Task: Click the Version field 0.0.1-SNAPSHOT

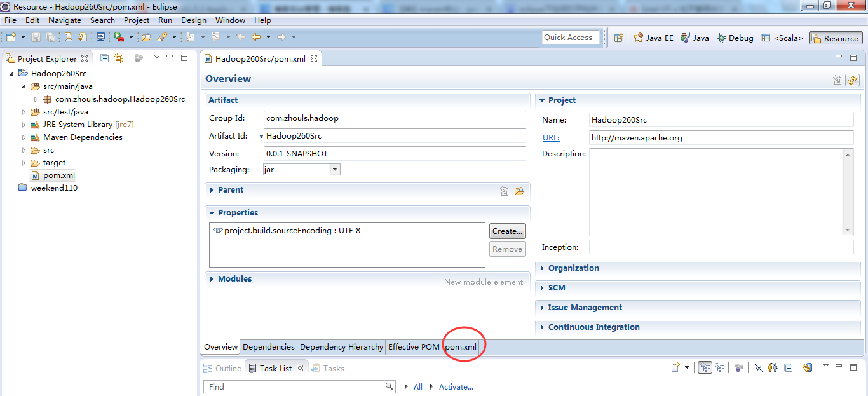Action: [395, 153]
